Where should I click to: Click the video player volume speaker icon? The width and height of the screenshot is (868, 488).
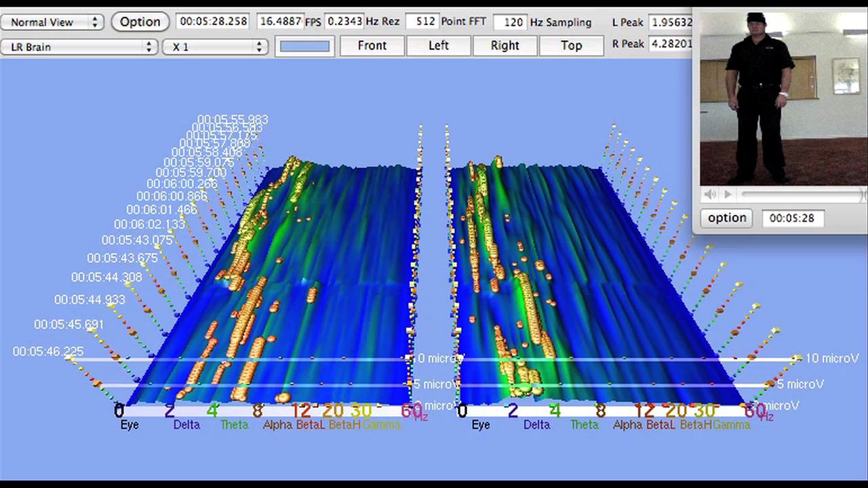click(x=709, y=195)
